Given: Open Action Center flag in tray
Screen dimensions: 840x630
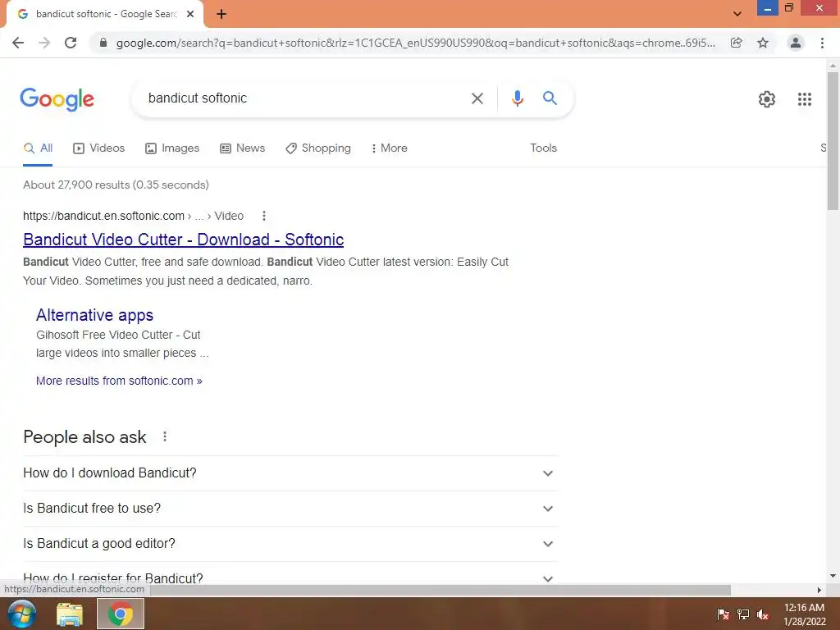Looking at the screenshot, I should click(724, 614).
